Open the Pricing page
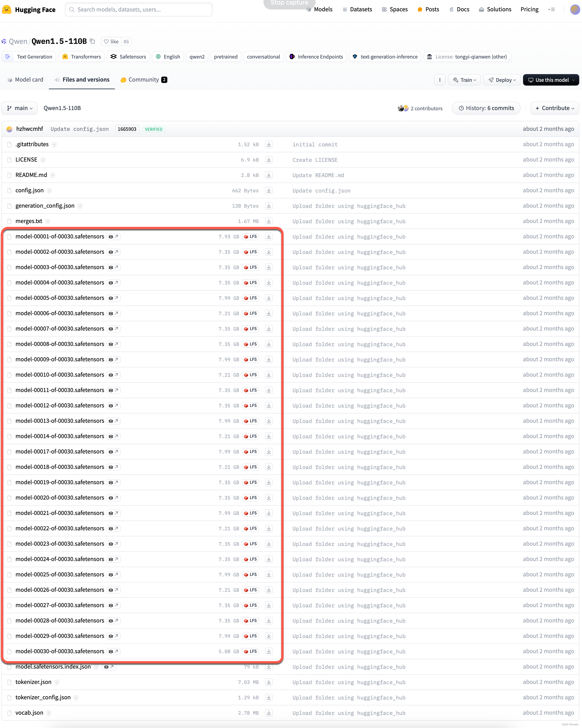Screen dimensions: 582x728 [x=529, y=9]
